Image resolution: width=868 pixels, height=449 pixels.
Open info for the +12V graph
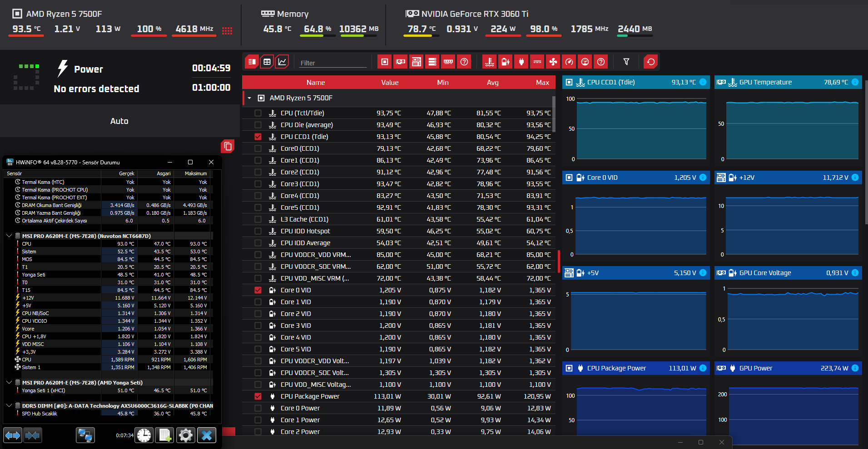click(855, 178)
